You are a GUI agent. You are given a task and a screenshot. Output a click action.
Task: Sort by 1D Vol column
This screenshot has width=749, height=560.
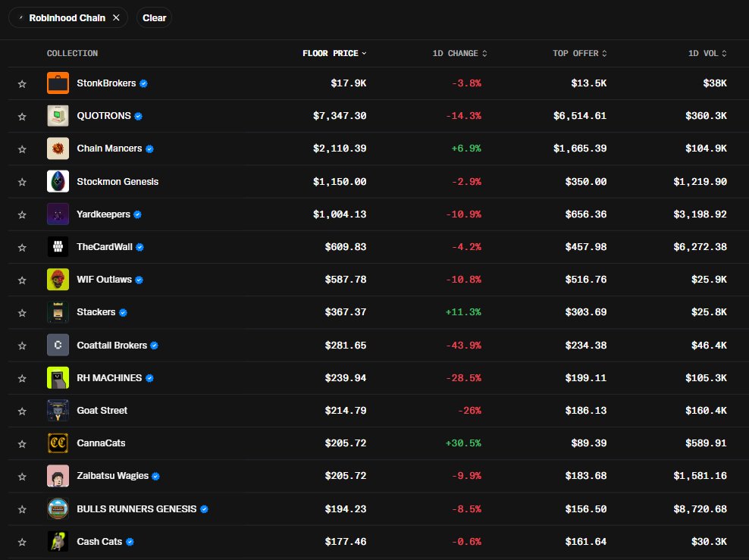pos(707,53)
